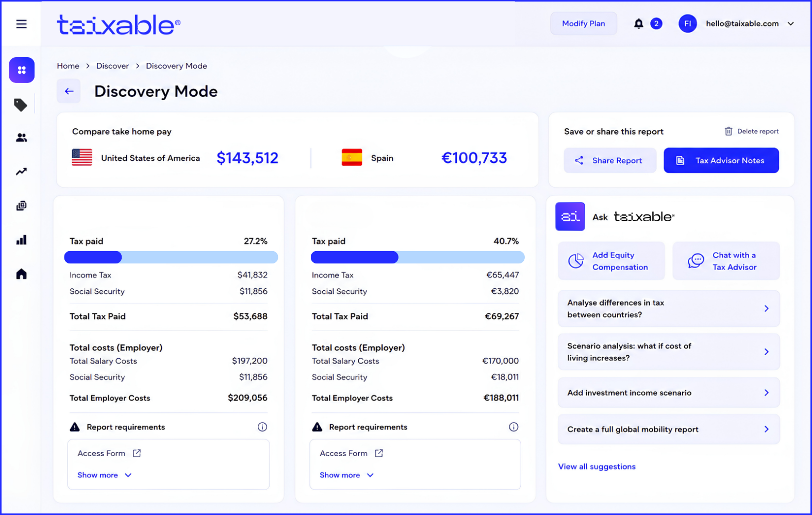Expand Show more in Spain report requirements

[x=346, y=475]
